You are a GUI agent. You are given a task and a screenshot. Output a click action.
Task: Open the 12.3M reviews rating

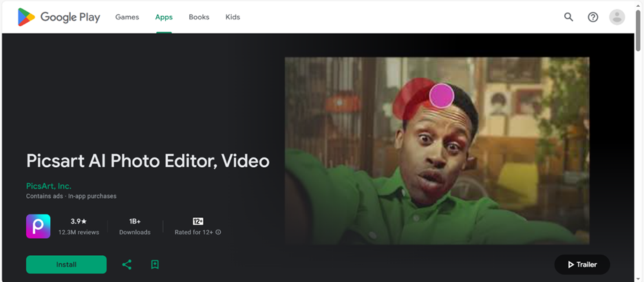point(79,226)
